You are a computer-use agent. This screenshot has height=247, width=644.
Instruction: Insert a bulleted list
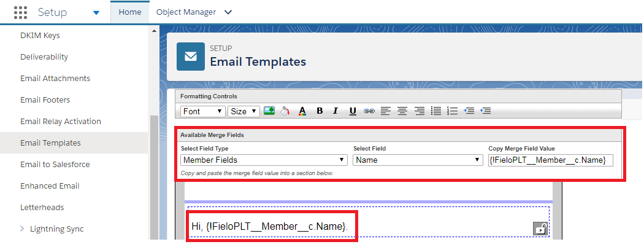click(435, 111)
